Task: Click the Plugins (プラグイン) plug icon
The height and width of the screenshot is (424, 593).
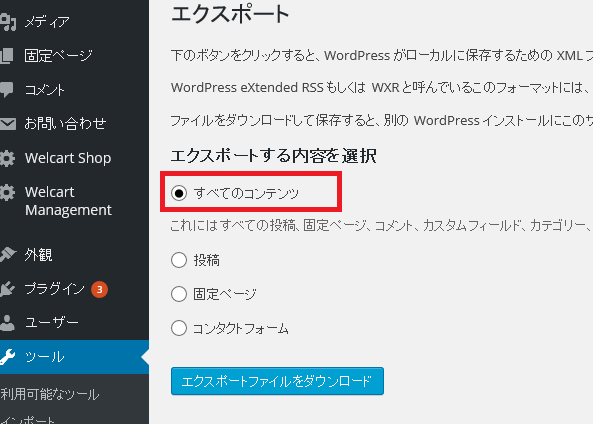Action: pyautogui.click(x=7, y=289)
